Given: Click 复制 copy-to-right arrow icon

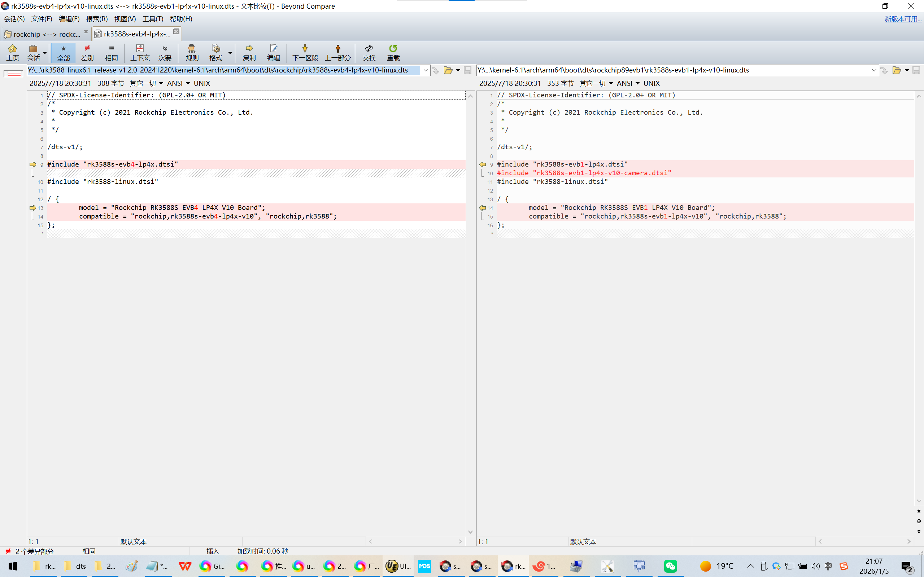Looking at the screenshot, I should click(249, 52).
